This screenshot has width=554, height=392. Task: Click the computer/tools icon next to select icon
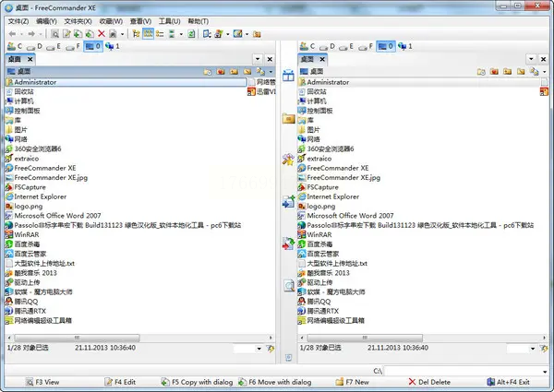click(x=219, y=34)
